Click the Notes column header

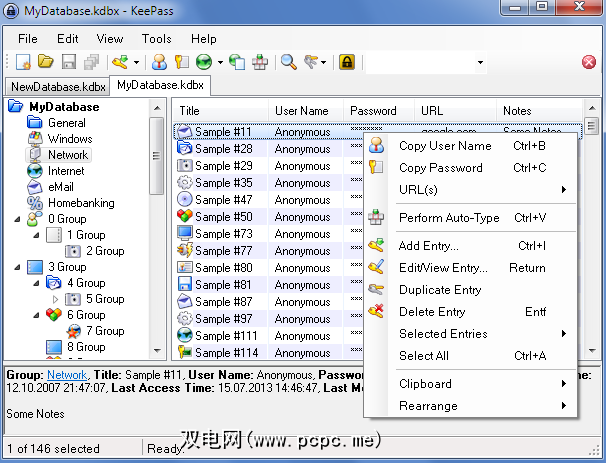pyautogui.click(x=540, y=111)
